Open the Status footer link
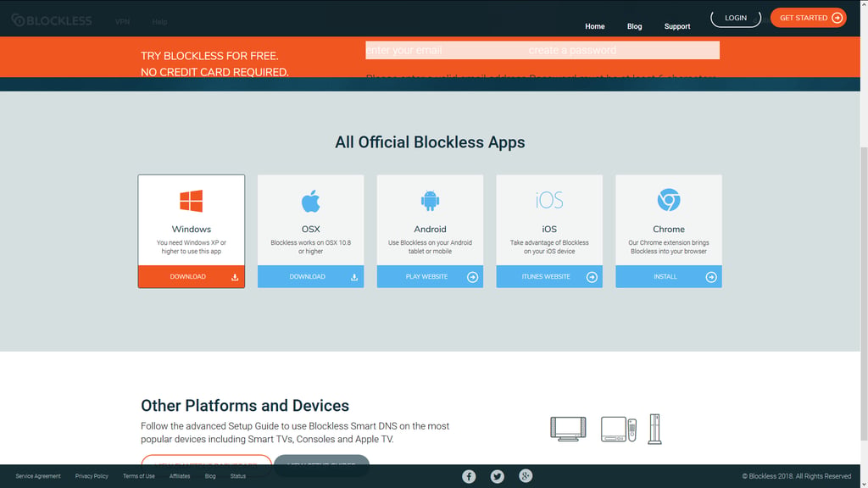This screenshot has width=868, height=488. click(238, 476)
